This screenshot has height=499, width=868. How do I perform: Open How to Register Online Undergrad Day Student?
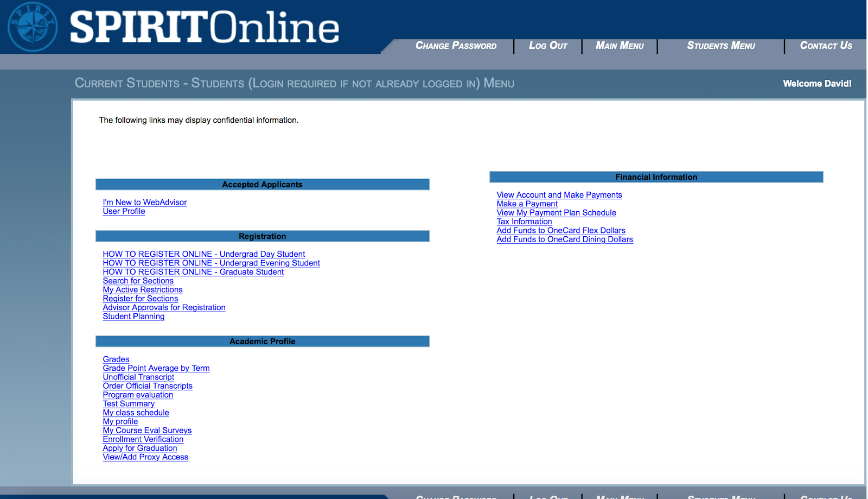(x=204, y=254)
